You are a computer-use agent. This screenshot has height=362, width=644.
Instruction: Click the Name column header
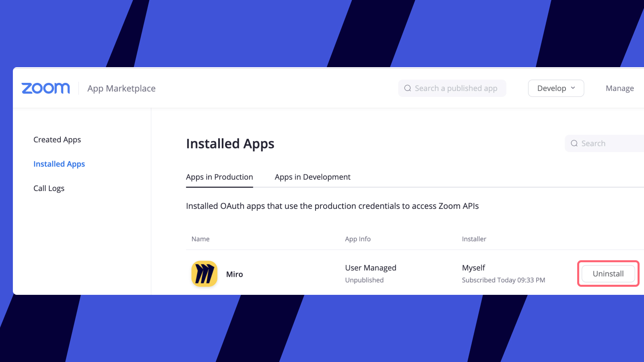(x=200, y=239)
